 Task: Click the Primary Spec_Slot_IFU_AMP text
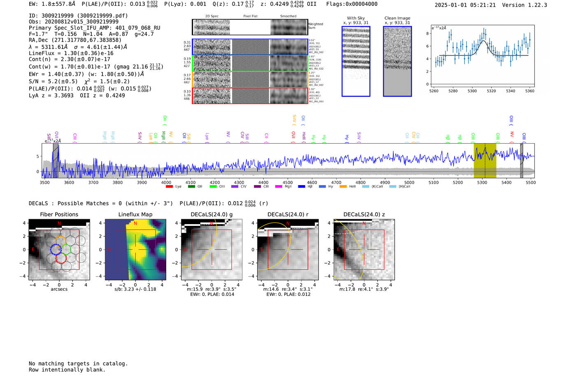(x=95, y=28)
